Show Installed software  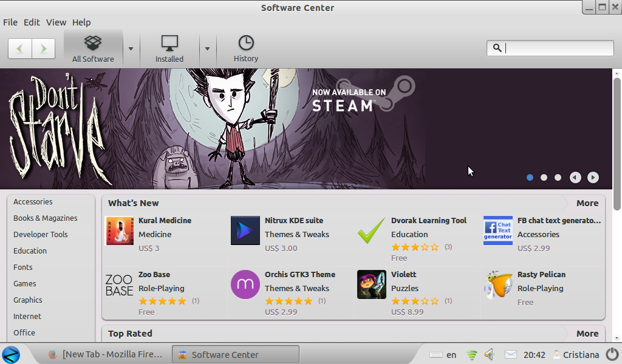(x=169, y=49)
